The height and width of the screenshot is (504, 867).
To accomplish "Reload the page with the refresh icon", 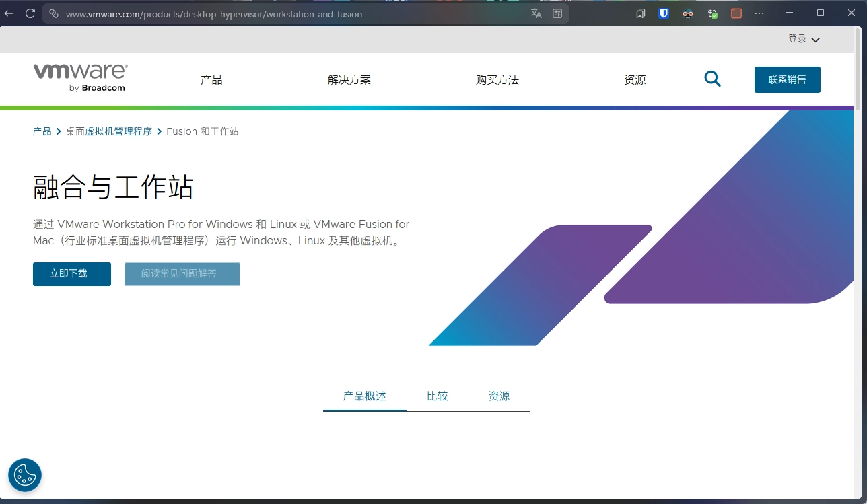I will coord(30,13).
